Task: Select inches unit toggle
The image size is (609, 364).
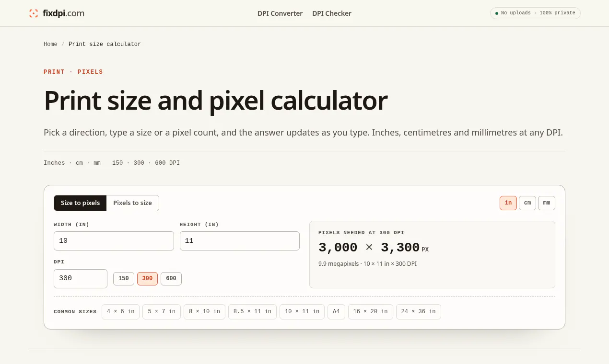Action: click(508, 203)
